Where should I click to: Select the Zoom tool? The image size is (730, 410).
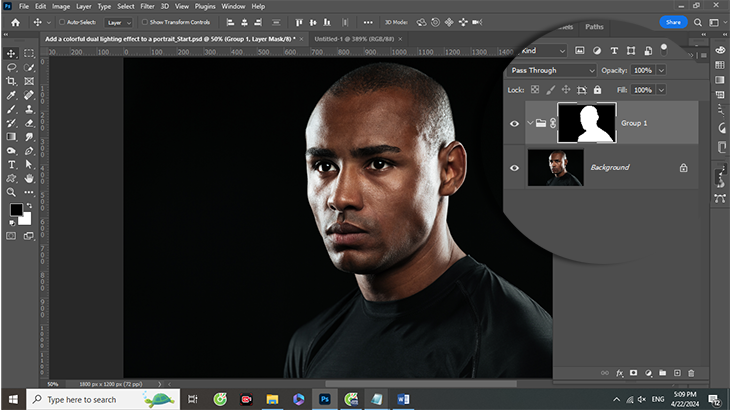coord(11,192)
